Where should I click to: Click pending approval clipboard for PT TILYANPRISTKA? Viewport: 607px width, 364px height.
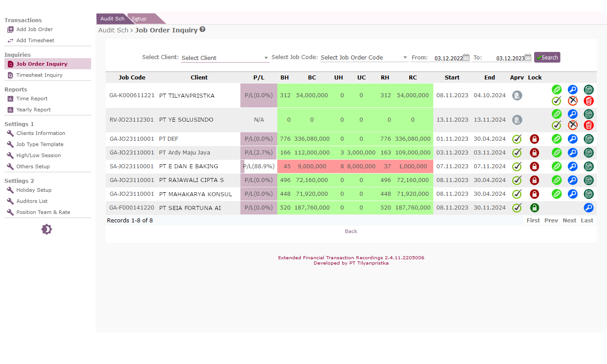(x=517, y=95)
